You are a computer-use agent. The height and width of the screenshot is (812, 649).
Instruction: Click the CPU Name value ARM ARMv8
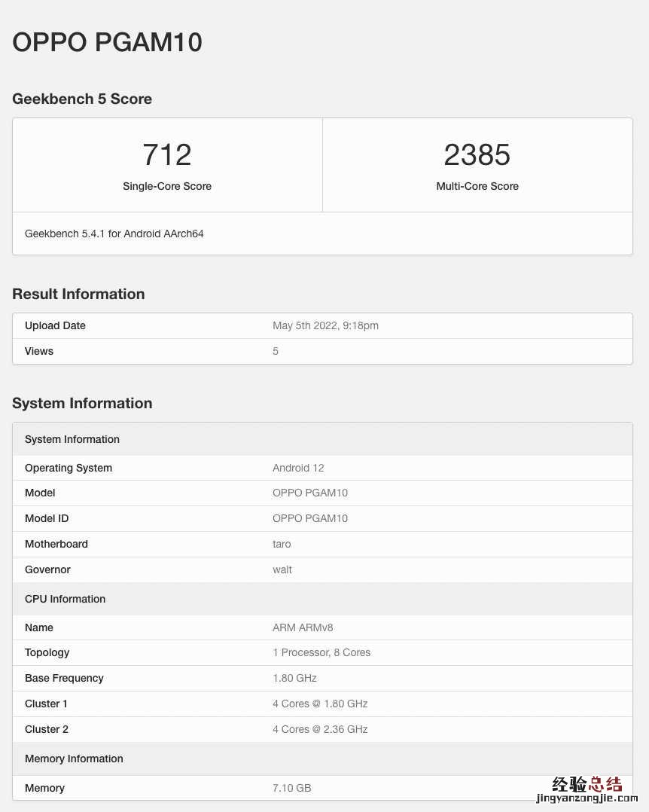pyautogui.click(x=303, y=627)
